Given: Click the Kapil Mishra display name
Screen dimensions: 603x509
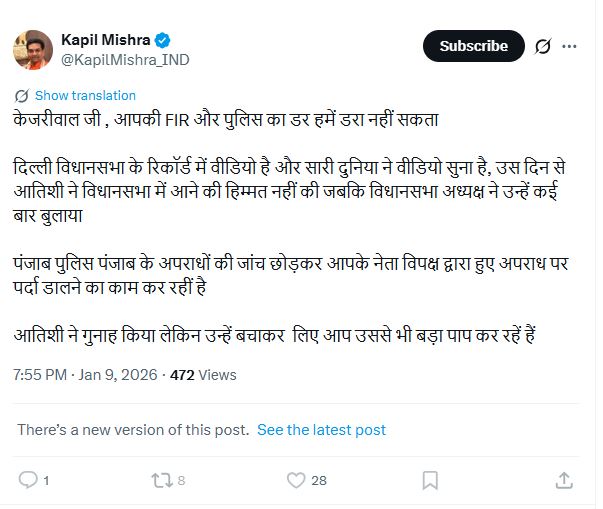Looking at the screenshot, I should (x=106, y=40).
